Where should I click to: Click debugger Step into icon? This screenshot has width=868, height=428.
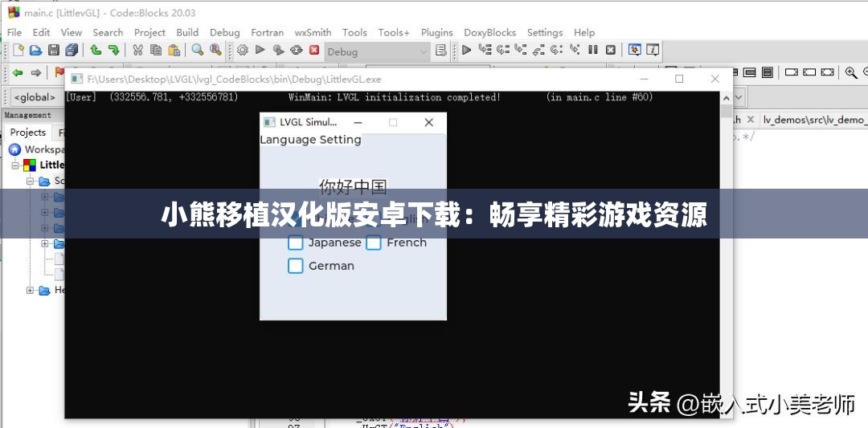coord(520,51)
